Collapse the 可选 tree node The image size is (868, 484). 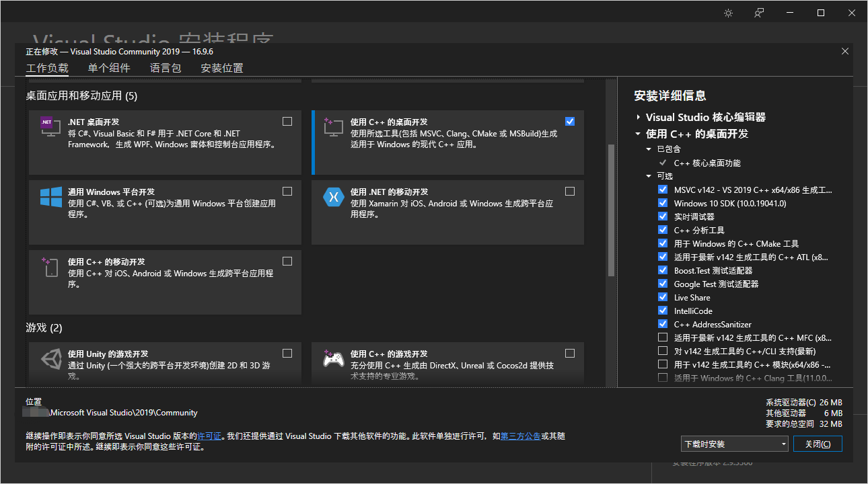pos(649,176)
